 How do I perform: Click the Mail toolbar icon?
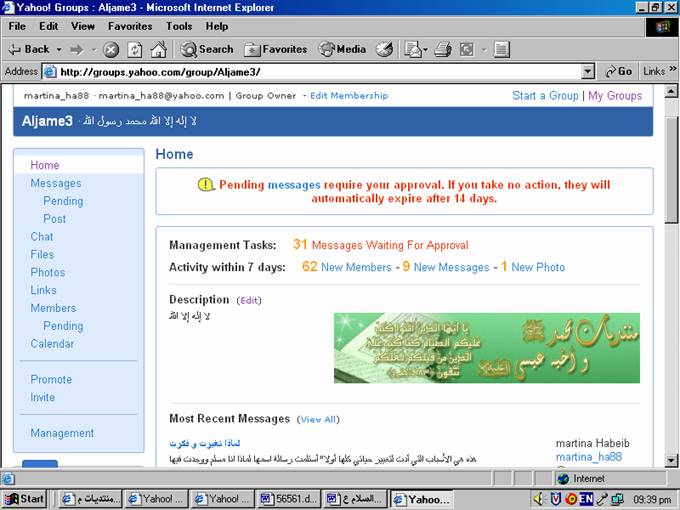412,50
